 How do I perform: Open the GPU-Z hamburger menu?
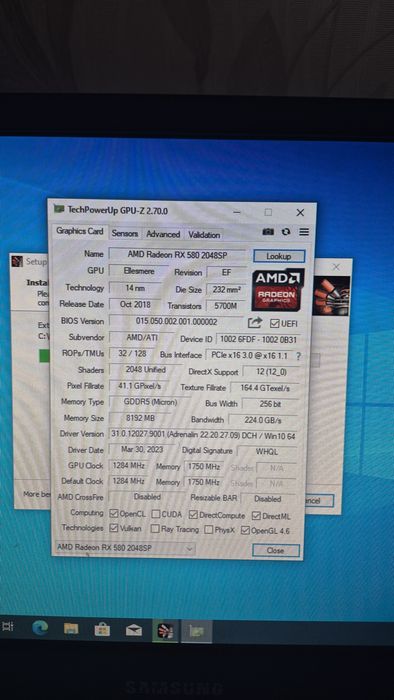(304, 232)
